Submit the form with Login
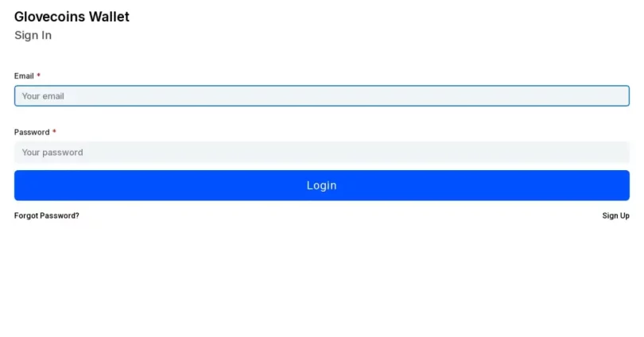The image size is (644, 337). (321, 185)
